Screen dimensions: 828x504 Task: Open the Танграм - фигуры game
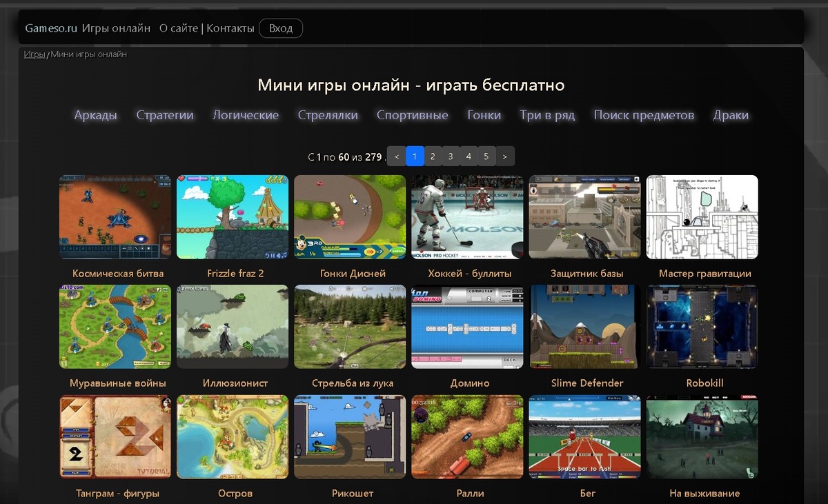pos(115,436)
